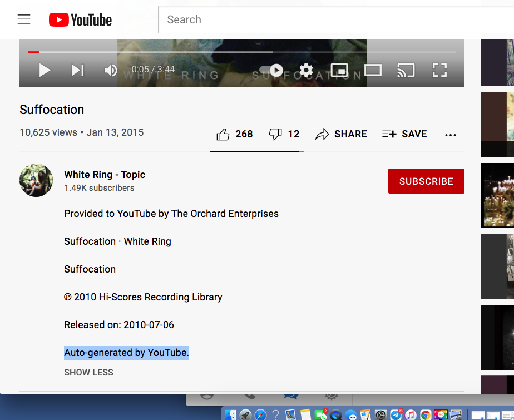514x420 pixels.
Task: Open QuickTime Player in the Dock
Action: pos(335,415)
